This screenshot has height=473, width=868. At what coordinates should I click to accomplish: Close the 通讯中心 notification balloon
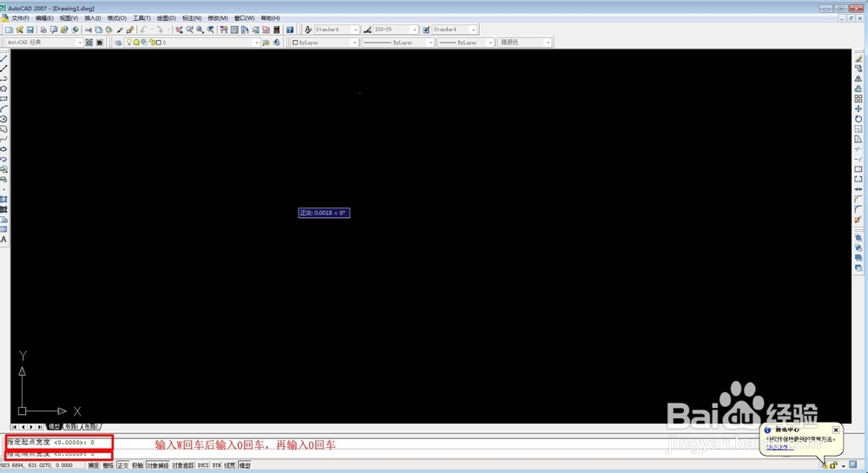pyautogui.click(x=836, y=430)
